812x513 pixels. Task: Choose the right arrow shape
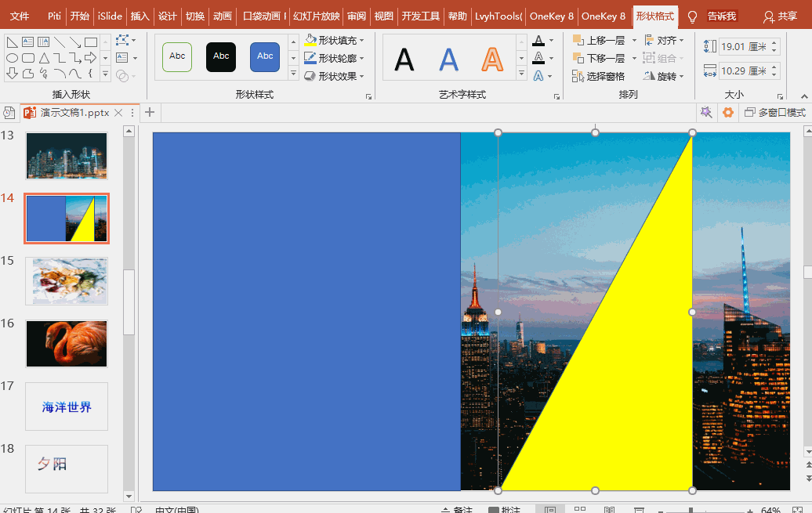pyautogui.click(x=91, y=57)
